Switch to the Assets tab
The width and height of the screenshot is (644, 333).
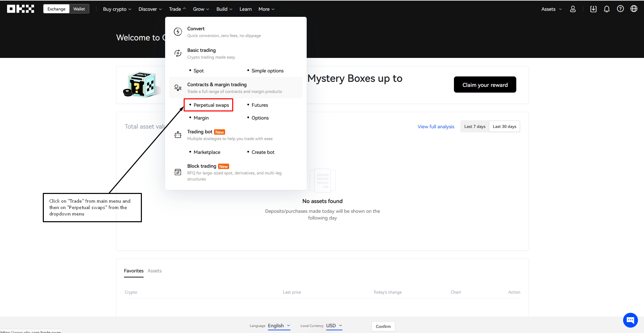pos(154,271)
